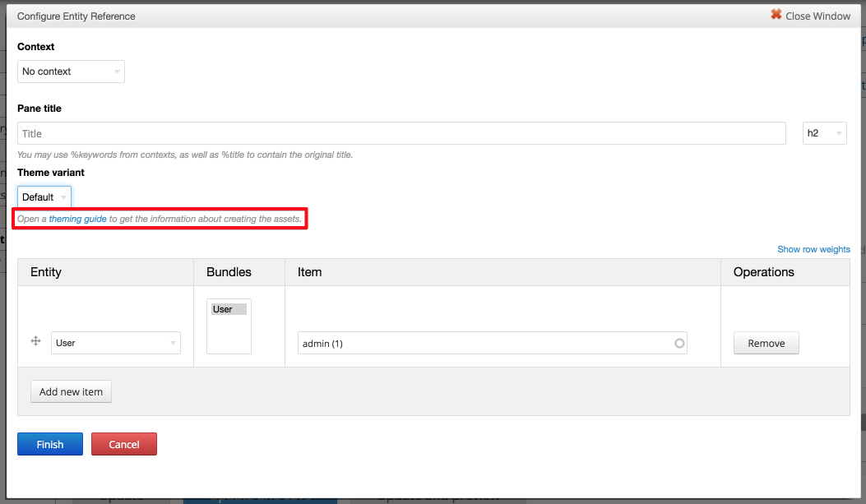Screen dimensions: 866x504
Task: Click the autocomplete circle icon in admin field
Action: pyautogui.click(x=680, y=343)
